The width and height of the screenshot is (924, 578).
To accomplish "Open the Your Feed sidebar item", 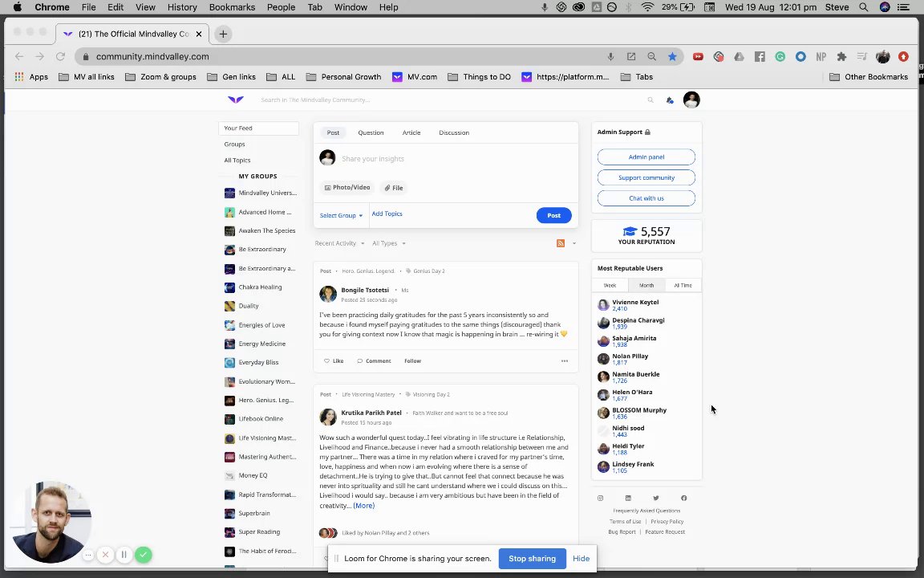I will point(258,128).
